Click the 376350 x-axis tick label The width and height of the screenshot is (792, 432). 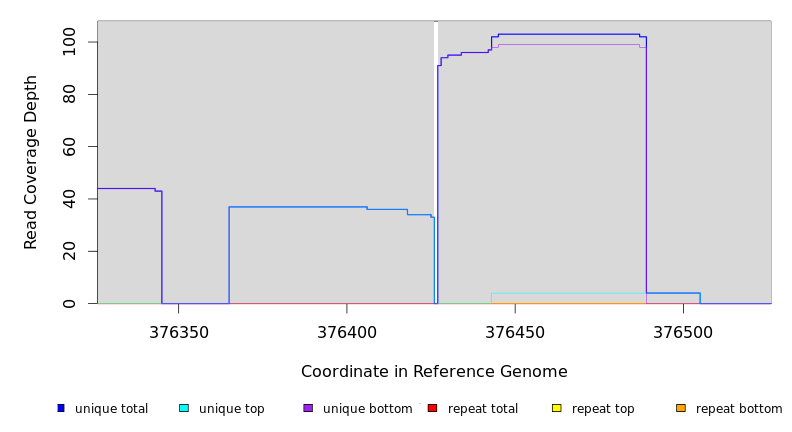point(179,332)
